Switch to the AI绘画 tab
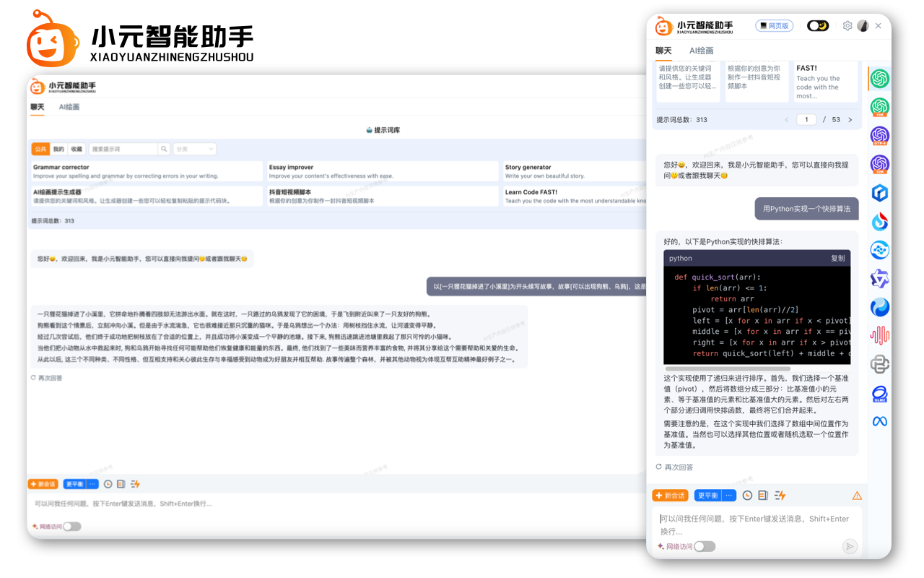Viewport: 924px width, 578px height. click(x=700, y=51)
